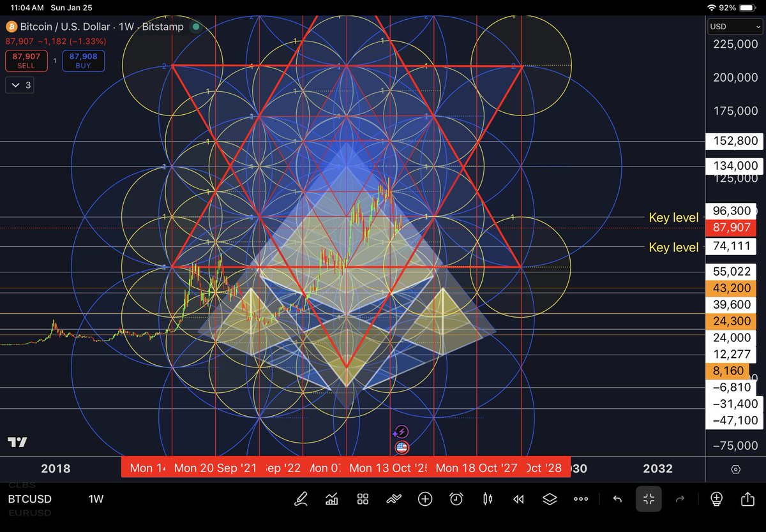Tap the 225,000 price scale value
Screen dimensions: 766x532
pyautogui.click(x=736, y=44)
